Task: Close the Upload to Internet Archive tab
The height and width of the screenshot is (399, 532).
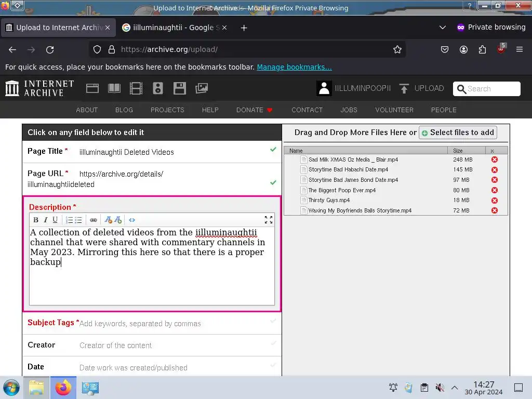Action: pos(108,28)
